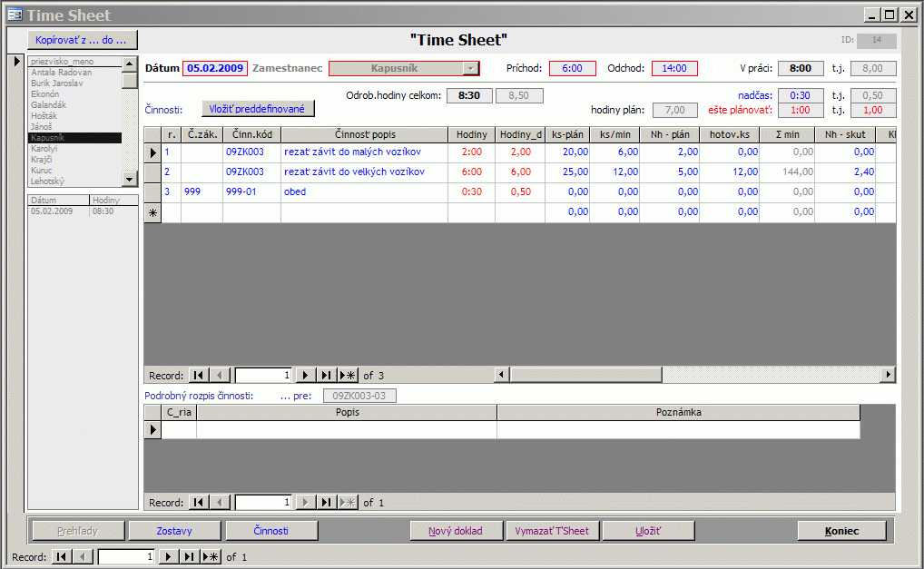Open Zostavy reports

click(174, 531)
